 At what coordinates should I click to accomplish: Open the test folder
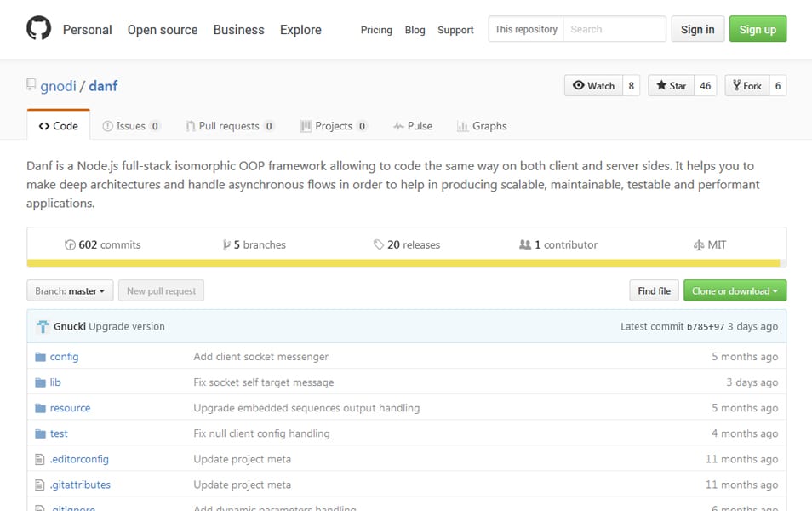(x=59, y=433)
